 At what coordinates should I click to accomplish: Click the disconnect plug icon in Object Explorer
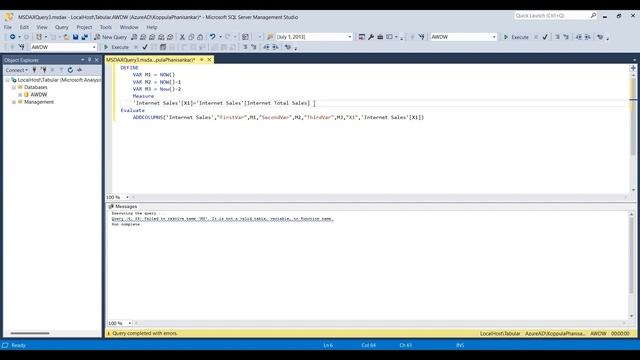coord(44,70)
